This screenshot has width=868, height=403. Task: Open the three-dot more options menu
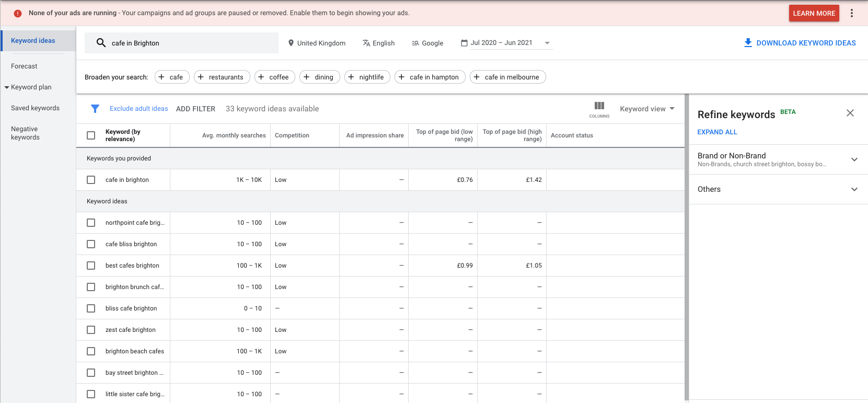pyautogui.click(x=852, y=13)
